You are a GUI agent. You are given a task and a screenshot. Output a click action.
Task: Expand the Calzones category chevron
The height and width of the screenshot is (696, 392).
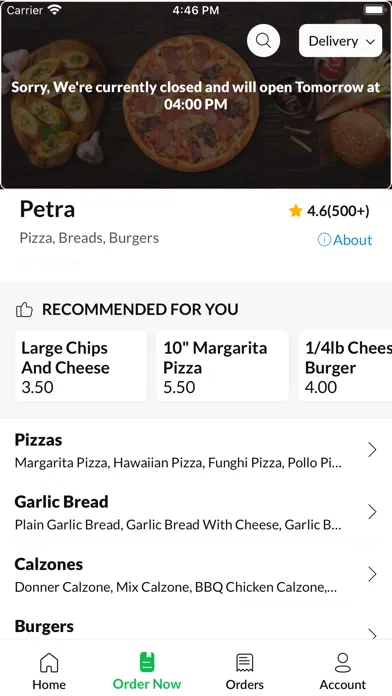(372, 574)
